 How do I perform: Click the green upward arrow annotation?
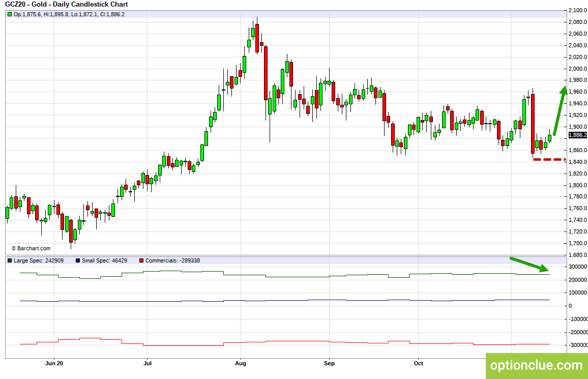560,111
